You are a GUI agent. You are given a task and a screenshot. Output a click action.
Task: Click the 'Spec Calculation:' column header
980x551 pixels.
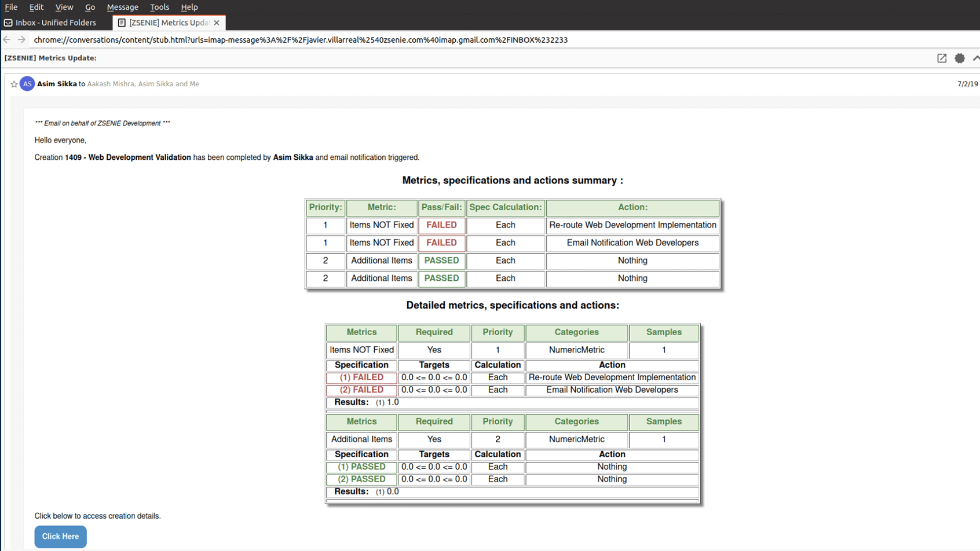pyautogui.click(x=506, y=207)
